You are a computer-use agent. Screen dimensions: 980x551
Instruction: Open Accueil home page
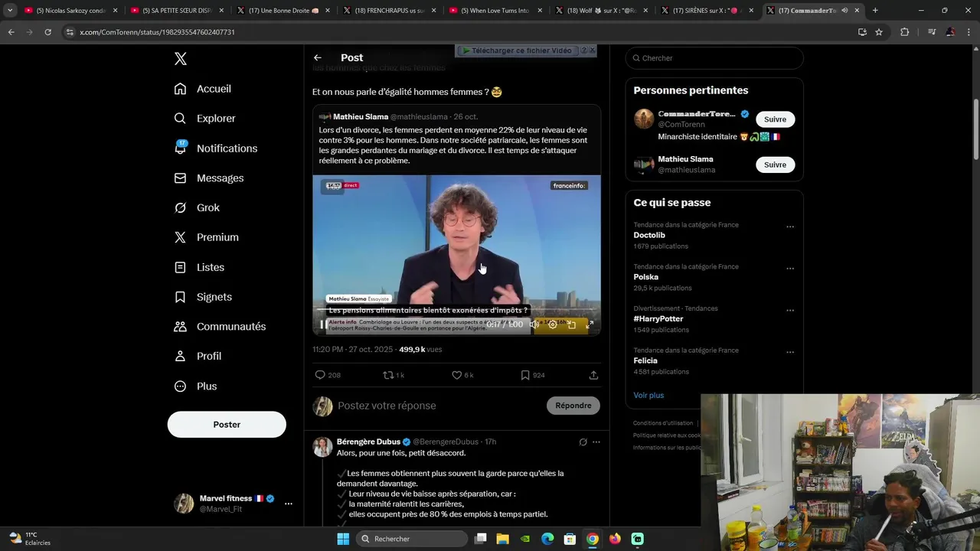(x=203, y=89)
